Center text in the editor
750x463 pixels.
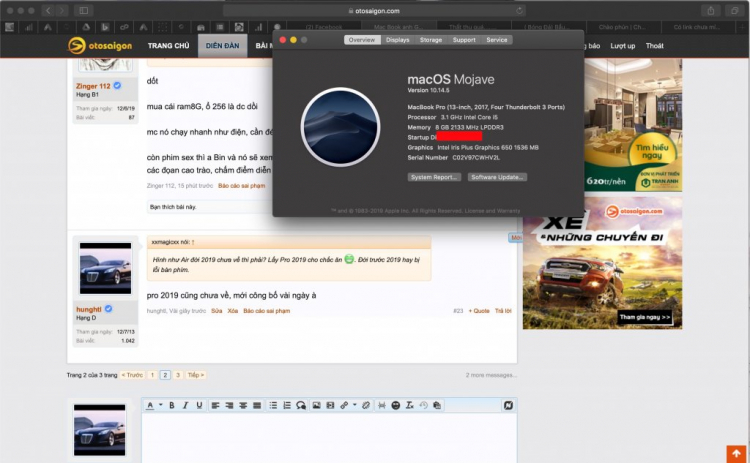[x=243, y=405]
